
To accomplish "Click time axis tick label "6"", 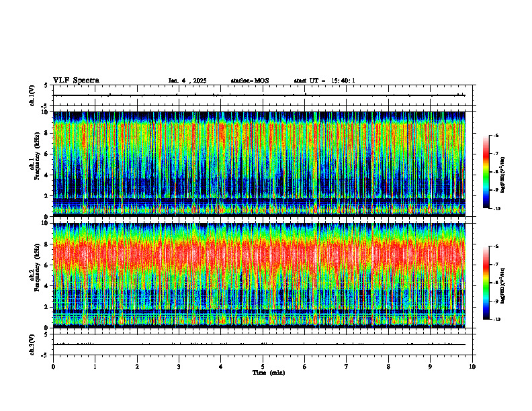I will [305, 367].
